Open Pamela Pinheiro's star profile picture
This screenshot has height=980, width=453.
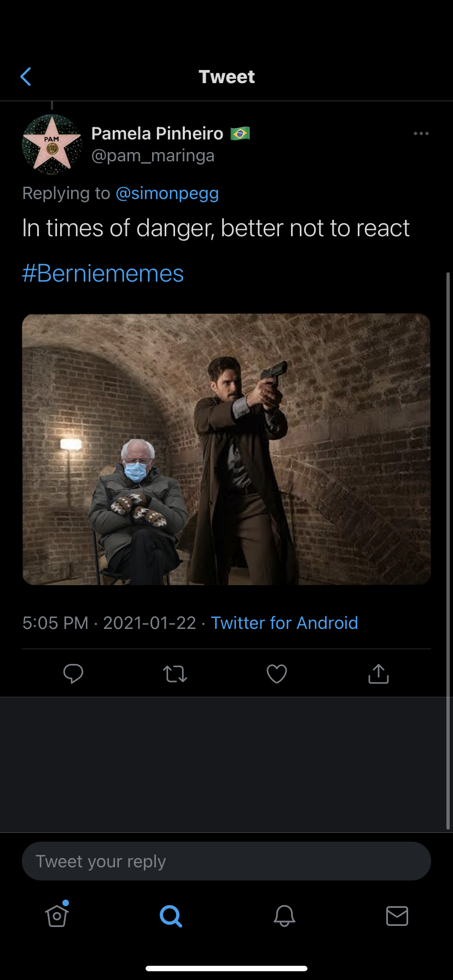click(52, 144)
